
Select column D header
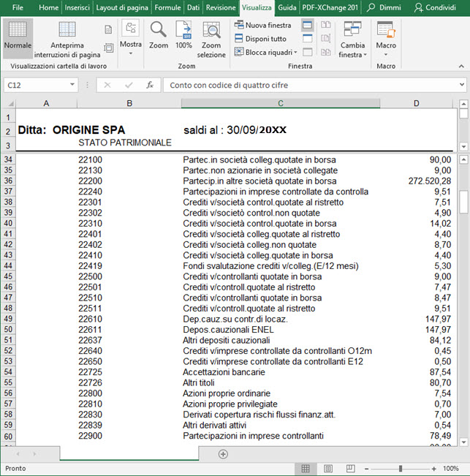(x=417, y=104)
